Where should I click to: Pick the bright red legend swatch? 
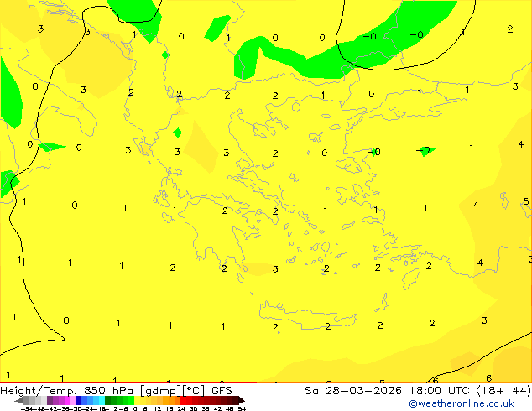tap(183, 400)
